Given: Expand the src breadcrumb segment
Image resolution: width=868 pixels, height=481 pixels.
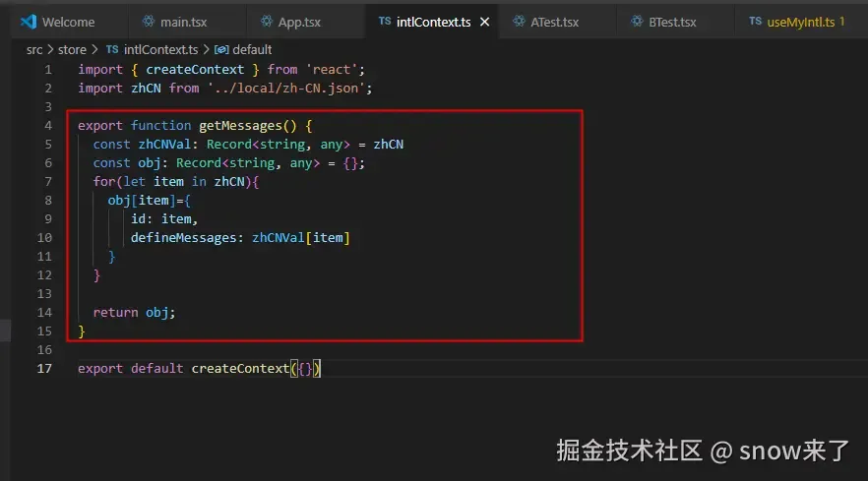Looking at the screenshot, I should [34, 50].
